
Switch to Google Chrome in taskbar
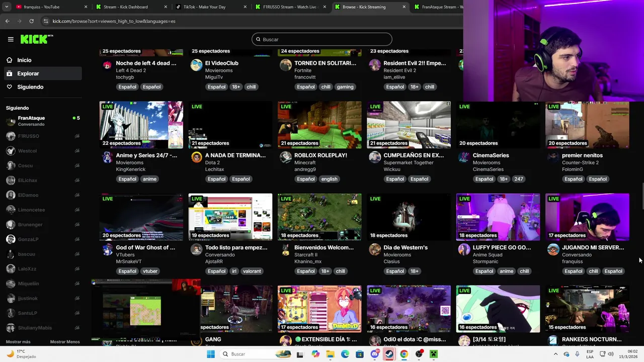404,354
